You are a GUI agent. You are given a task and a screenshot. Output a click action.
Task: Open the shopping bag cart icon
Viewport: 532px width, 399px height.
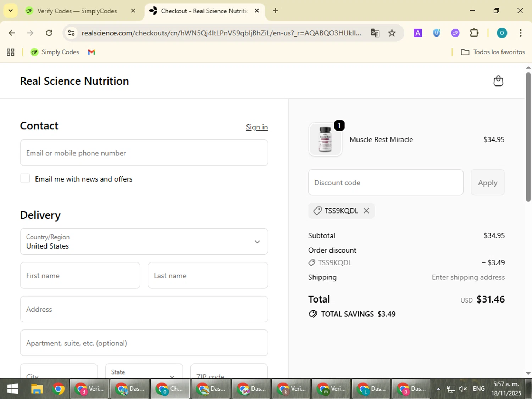498,81
